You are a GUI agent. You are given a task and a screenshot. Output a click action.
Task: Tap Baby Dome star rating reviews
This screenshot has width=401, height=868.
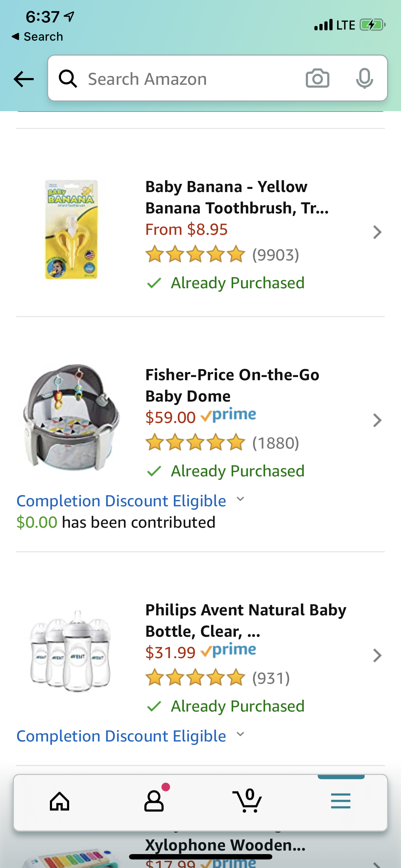click(x=222, y=443)
